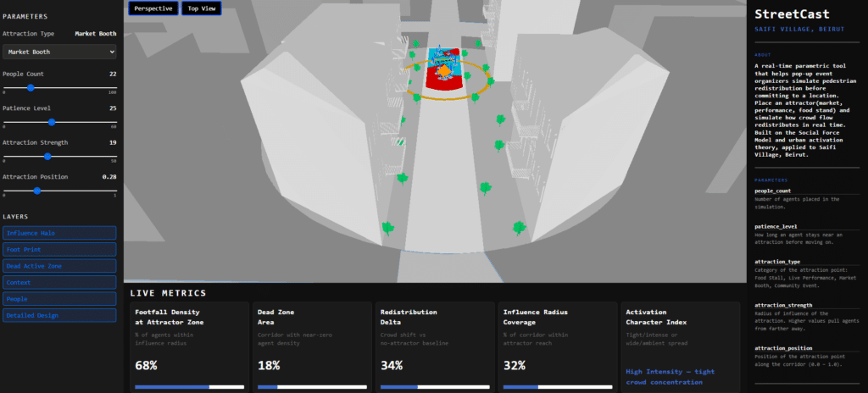Switch to Perspective view
868x393 pixels.
pyautogui.click(x=153, y=8)
